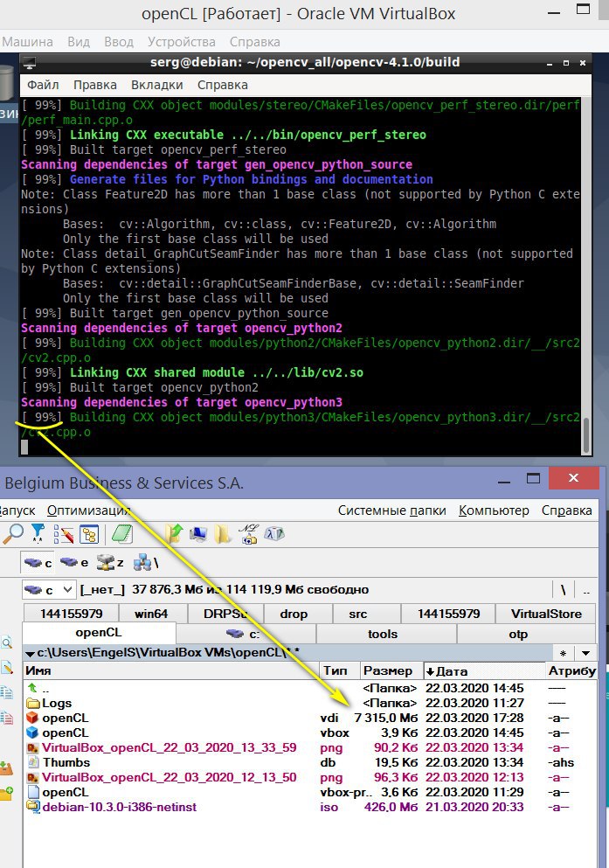Open the Компьютер menu

click(494, 510)
